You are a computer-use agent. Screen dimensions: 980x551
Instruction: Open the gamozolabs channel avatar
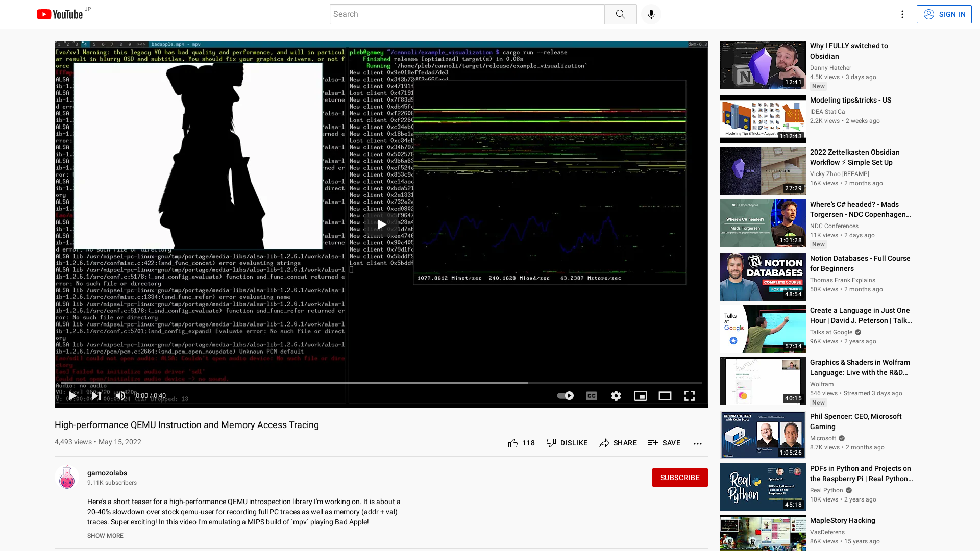pyautogui.click(x=67, y=478)
